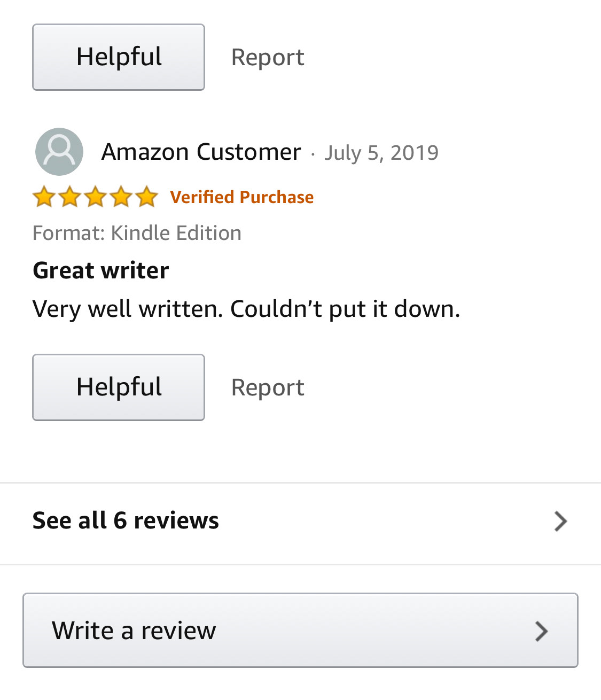The height and width of the screenshot is (700, 601).
Task: Click the second gold rating star
Action: click(x=69, y=197)
